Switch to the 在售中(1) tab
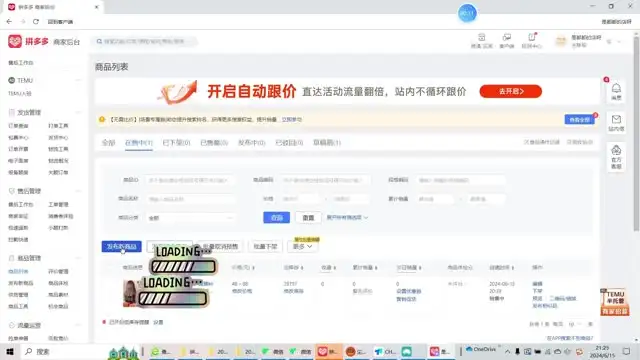The height and width of the screenshot is (360, 640). coord(139,142)
